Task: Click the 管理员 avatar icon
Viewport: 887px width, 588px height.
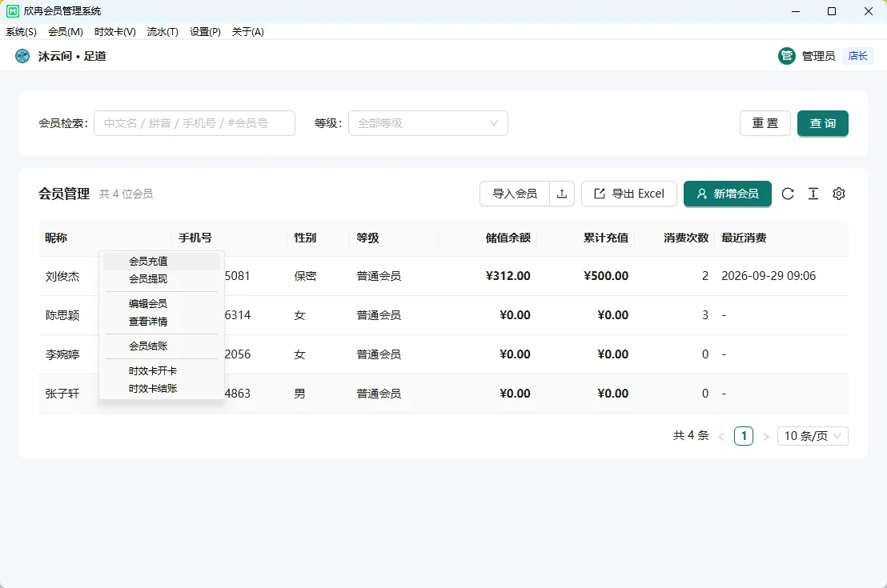Action: pyautogui.click(x=786, y=56)
